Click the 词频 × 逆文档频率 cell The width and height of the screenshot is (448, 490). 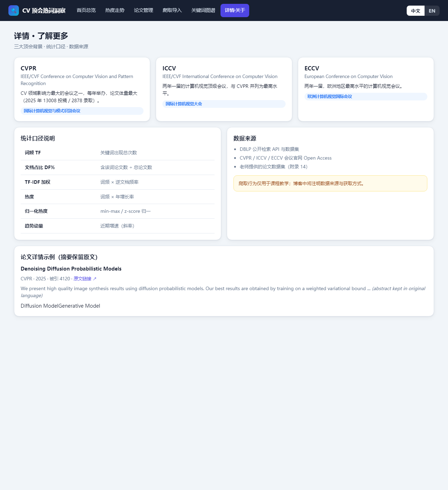tap(119, 182)
